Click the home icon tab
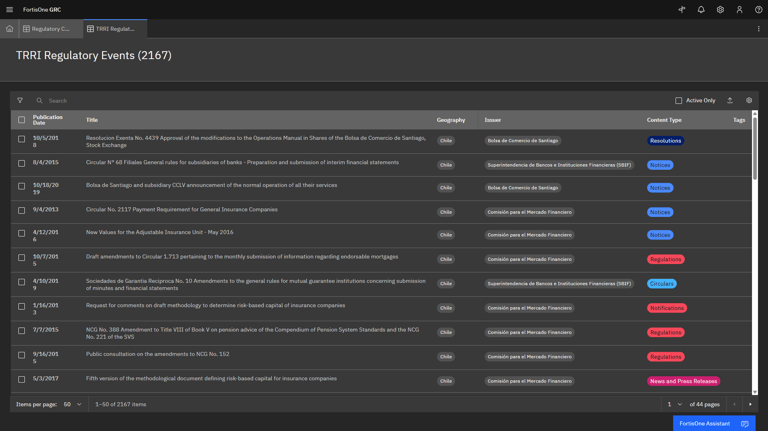Screen dimensions: 768x431 [10, 29]
